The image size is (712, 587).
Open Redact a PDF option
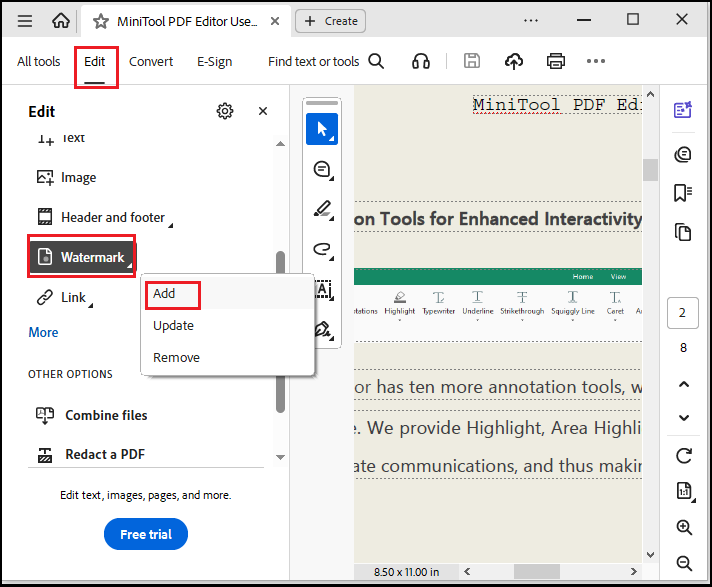click(90, 454)
